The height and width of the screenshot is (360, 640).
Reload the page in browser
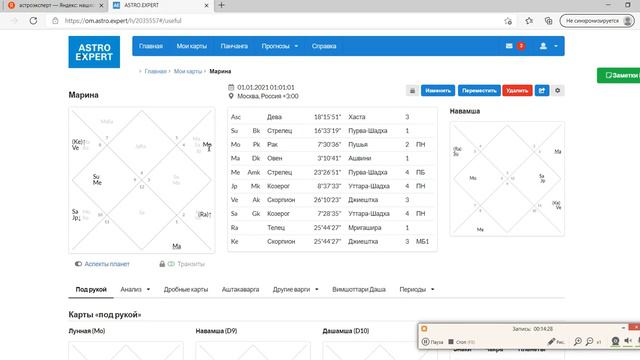click(x=33, y=21)
